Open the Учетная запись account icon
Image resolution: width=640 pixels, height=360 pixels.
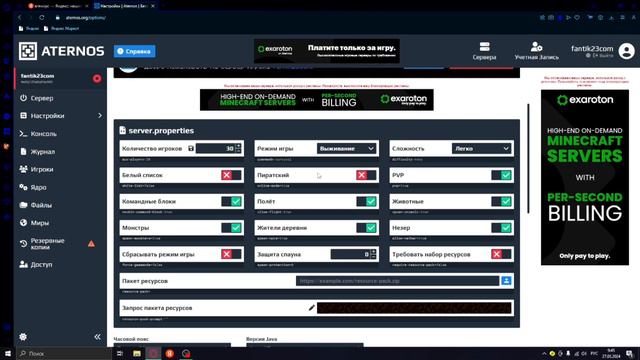[x=536, y=47]
